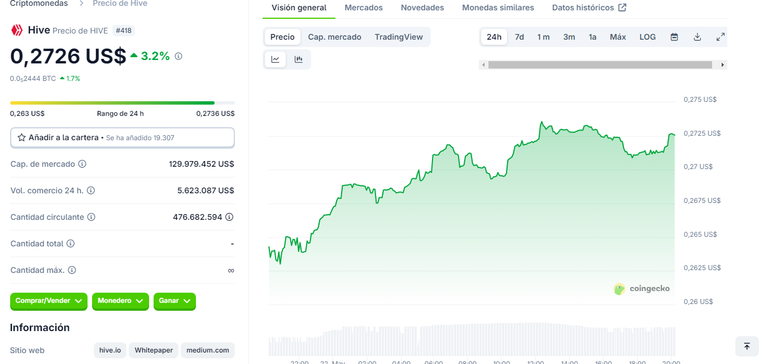Open the hive.io website link

(x=110, y=350)
